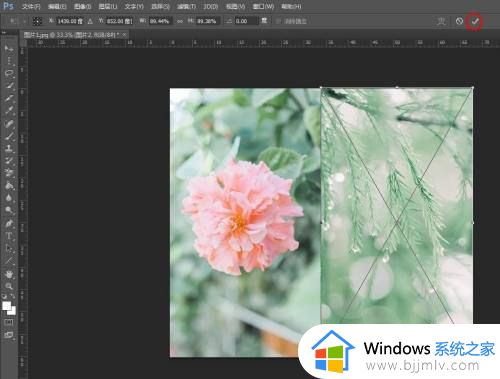
Task: Close the 图片1.jpg document tab
Action: (x=124, y=35)
